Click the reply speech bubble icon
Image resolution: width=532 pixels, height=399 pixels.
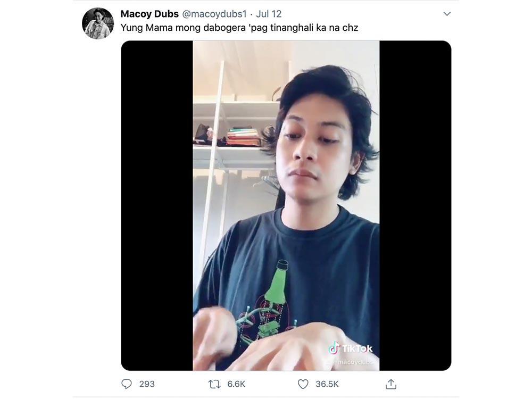tap(127, 384)
